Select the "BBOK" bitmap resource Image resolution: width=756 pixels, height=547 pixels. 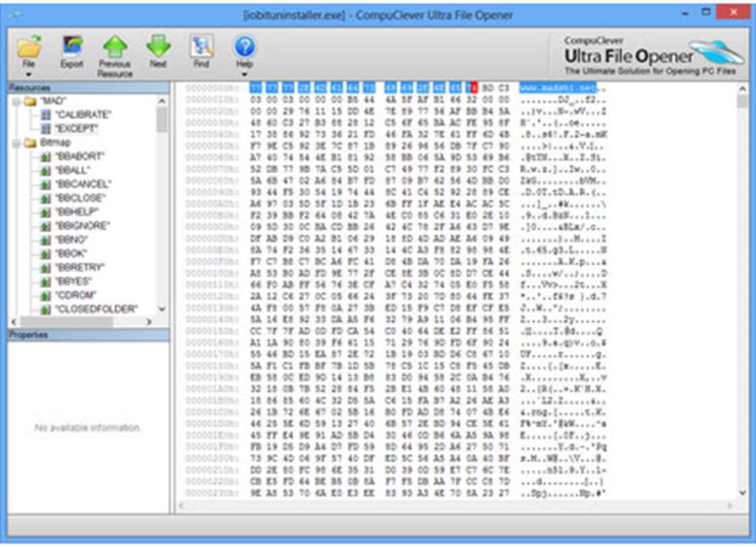coord(72,254)
